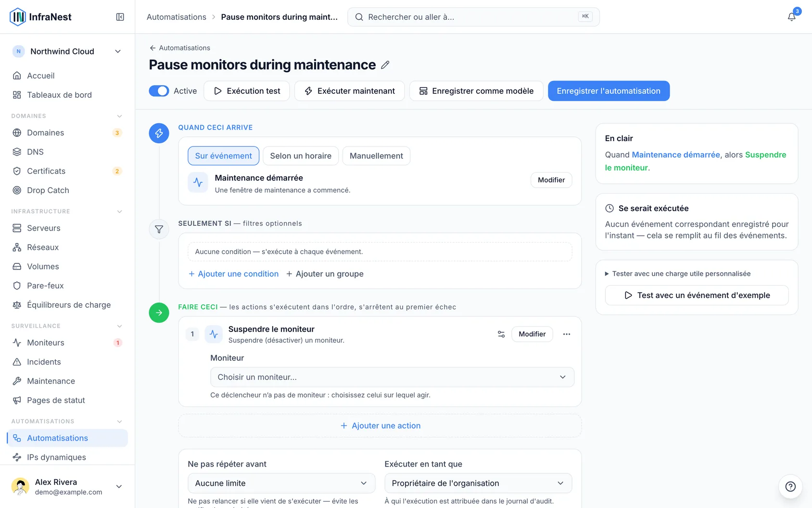Click Enregistrer l'automatisation button

(x=609, y=91)
